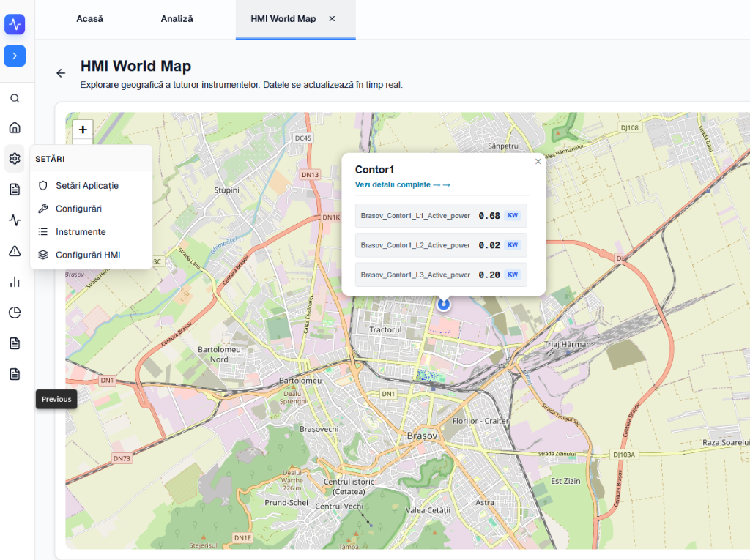Screen dimensions: 750x560
Task: Click the KW badge next to 0.02
Action: point(513,245)
